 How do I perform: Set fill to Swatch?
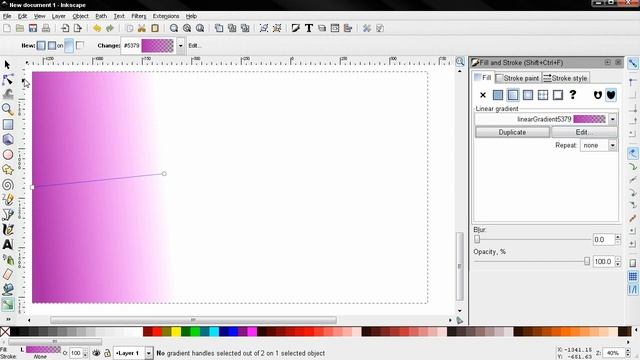click(x=558, y=95)
